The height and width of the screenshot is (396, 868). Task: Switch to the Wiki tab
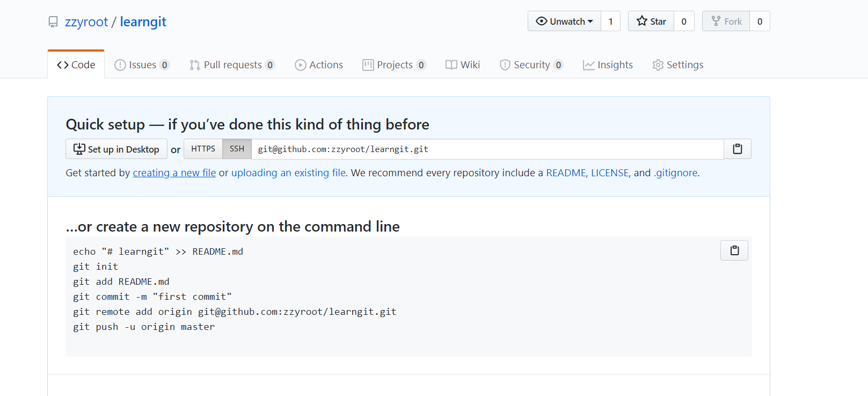(x=463, y=64)
